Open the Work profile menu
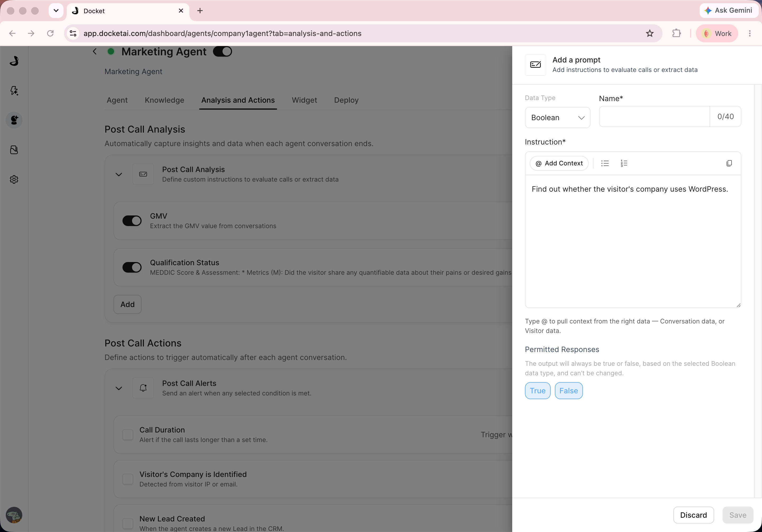Image resolution: width=762 pixels, height=532 pixels. [717, 33]
